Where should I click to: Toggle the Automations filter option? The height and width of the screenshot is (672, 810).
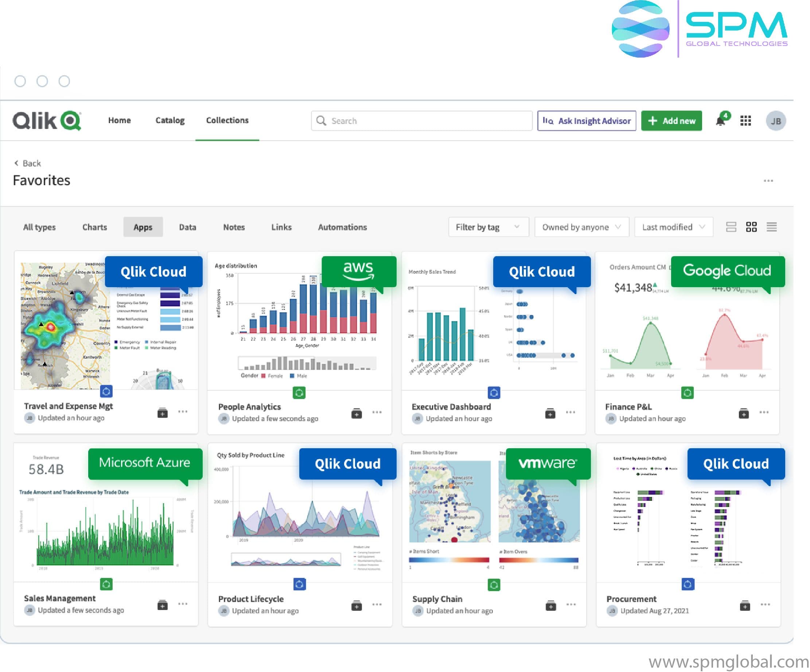click(x=342, y=227)
